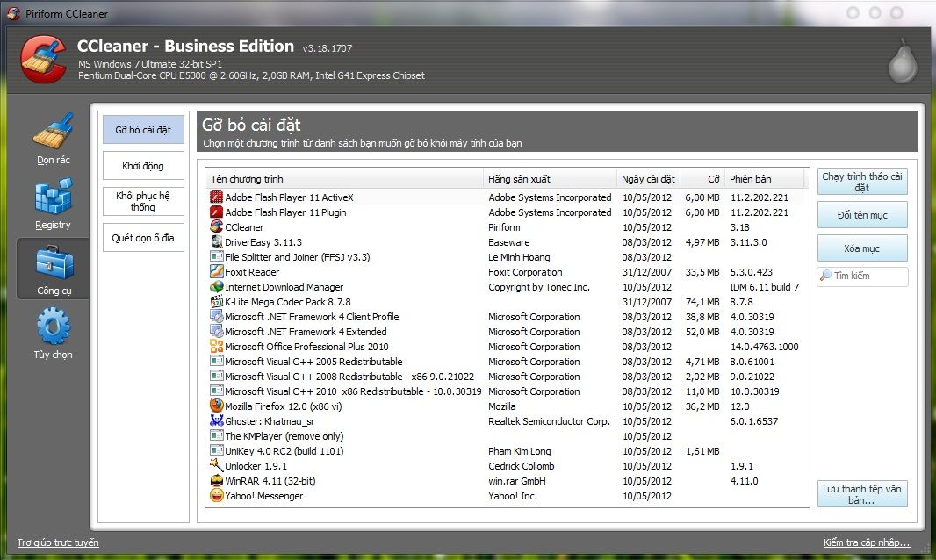Click publisher Pham Kim Long
Screen dimensions: 936x560
click(519, 451)
